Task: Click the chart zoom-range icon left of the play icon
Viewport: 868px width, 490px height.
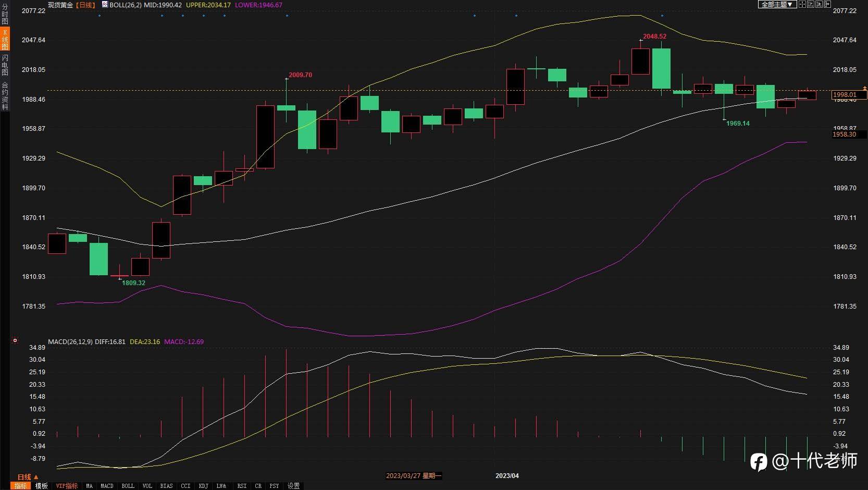Action: coord(811,4)
